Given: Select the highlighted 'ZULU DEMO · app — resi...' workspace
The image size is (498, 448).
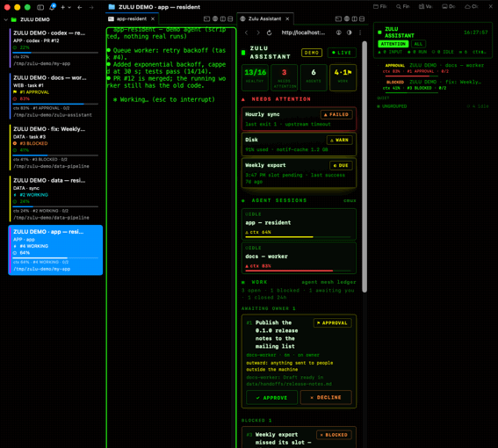Looking at the screenshot, I should click(55, 250).
